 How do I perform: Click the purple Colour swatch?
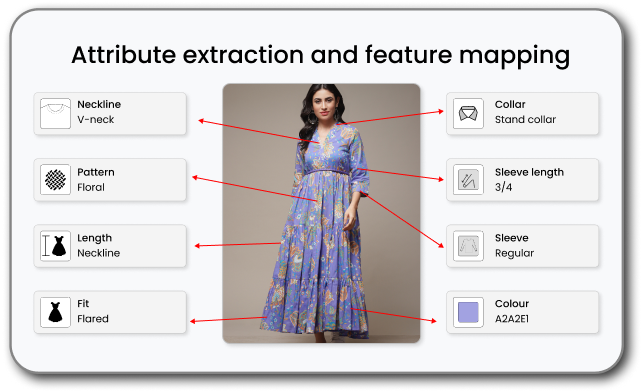pyautogui.click(x=468, y=312)
